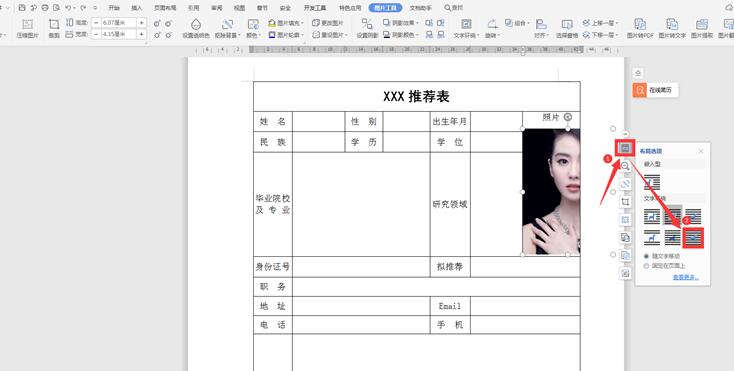
Task: Click 设置透明色 set transparent color
Action: click(196, 29)
